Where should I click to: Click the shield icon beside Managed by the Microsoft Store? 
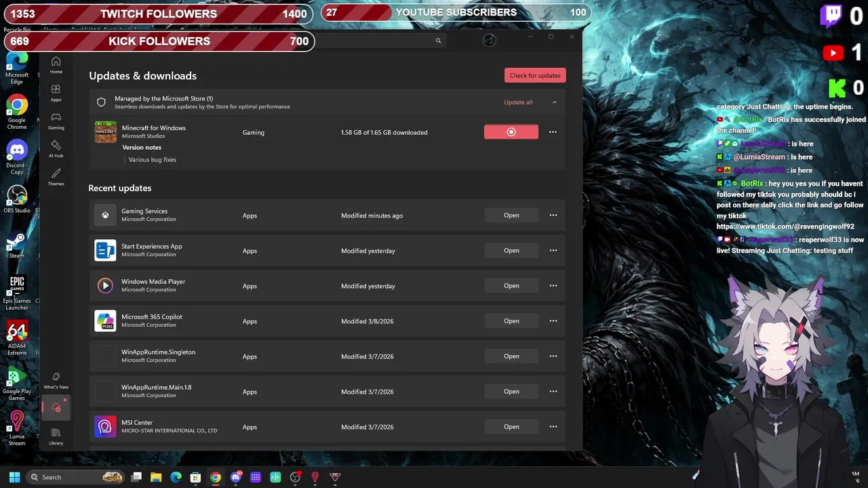pos(101,102)
